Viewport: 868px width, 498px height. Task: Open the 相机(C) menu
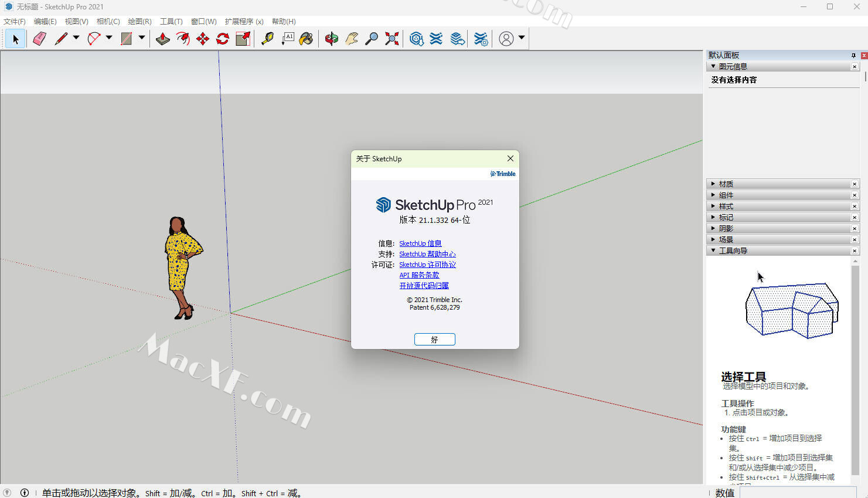[108, 22]
